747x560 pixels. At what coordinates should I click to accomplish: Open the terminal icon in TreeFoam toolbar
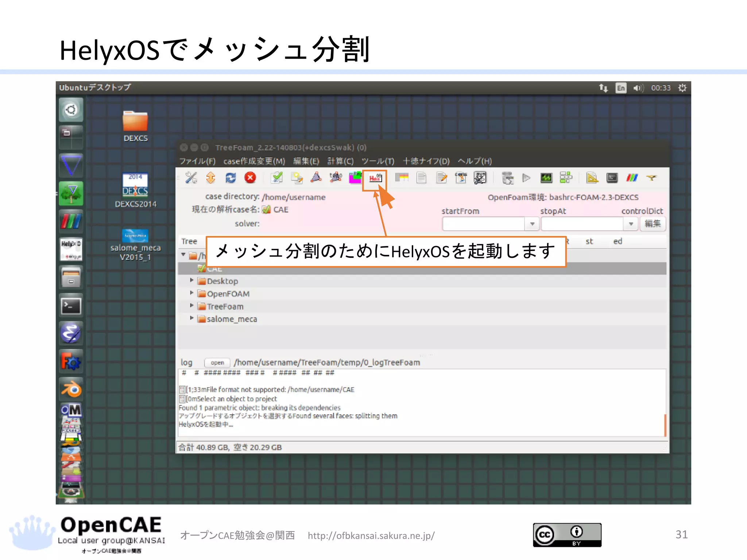click(612, 178)
